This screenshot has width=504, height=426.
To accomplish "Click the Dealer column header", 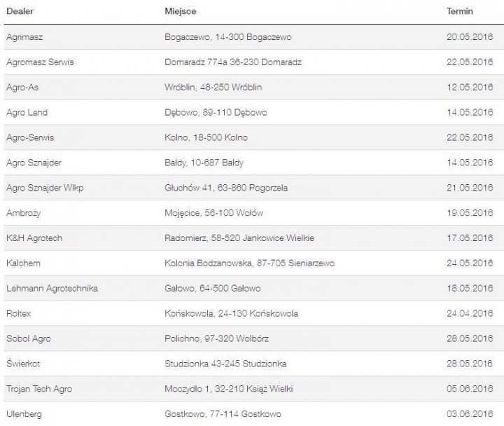I will [x=18, y=12].
